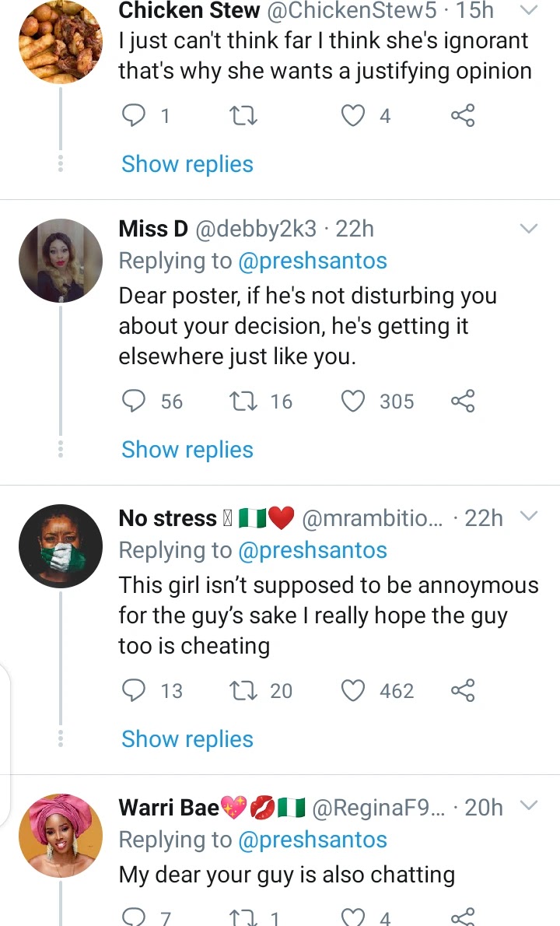
Task: Open the options chevron on the No stress tweet
Action: point(528,517)
